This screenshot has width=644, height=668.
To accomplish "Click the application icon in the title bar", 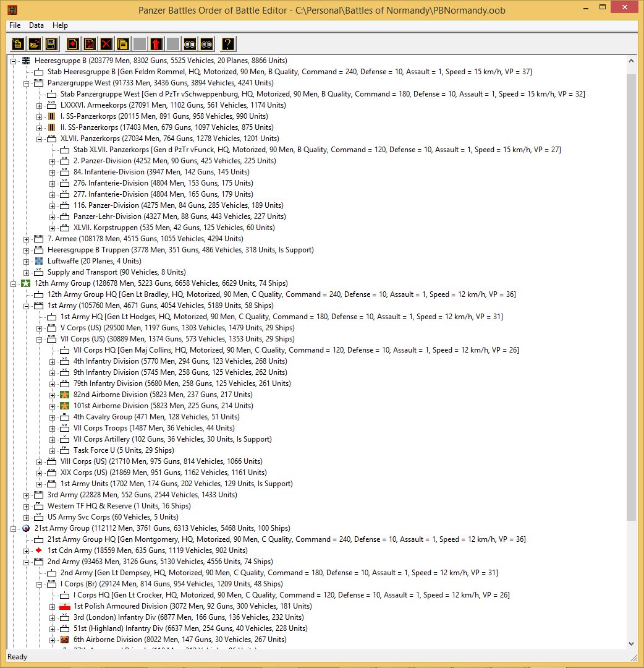I will coord(12,9).
